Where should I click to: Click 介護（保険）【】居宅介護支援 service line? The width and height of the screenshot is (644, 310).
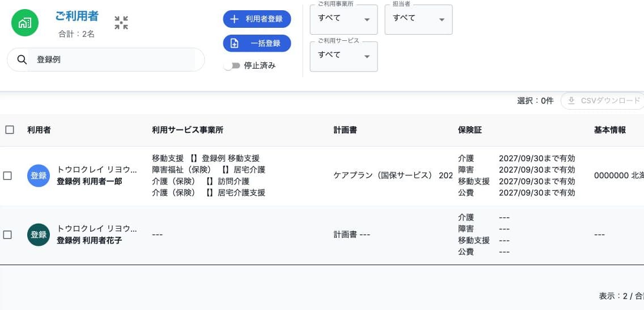(209, 192)
